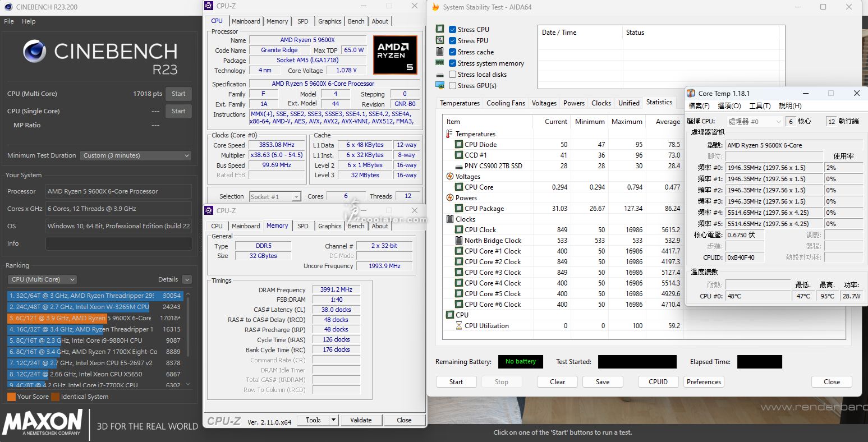Click the Stress system memory RAM icon

[440, 63]
